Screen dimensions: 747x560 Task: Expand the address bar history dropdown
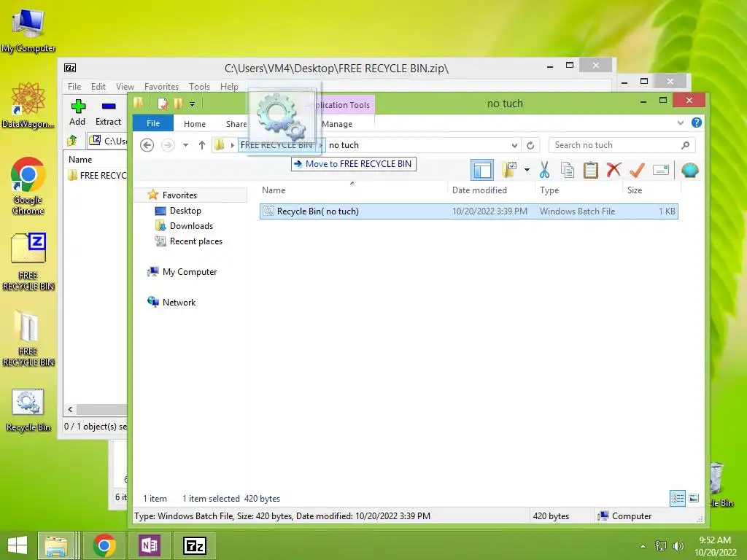pos(514,145)
